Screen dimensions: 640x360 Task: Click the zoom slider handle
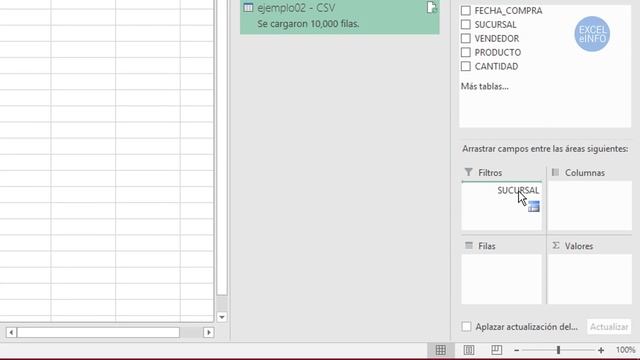coord(558,350)
